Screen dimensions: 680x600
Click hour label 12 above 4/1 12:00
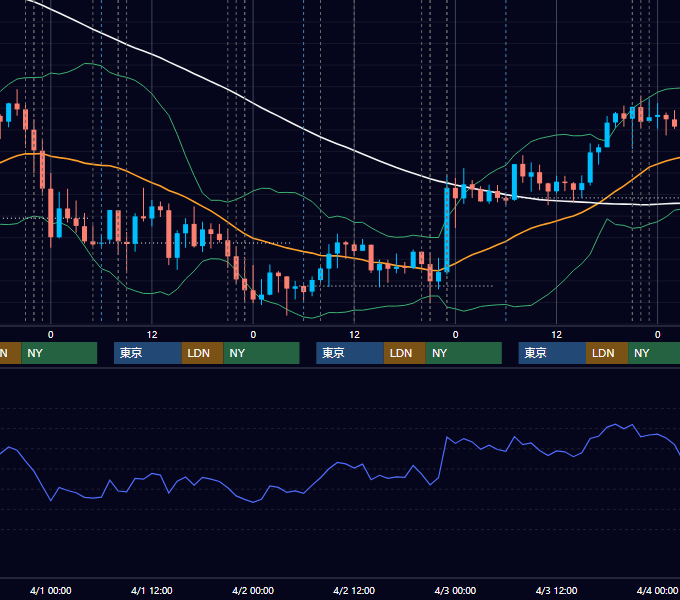152,335
